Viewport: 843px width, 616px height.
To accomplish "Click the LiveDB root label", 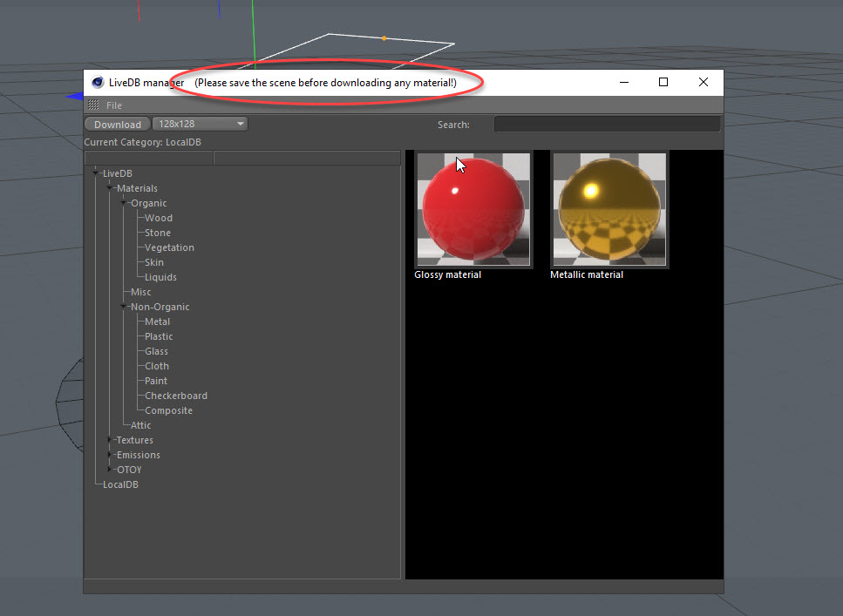I will (117, 173).
